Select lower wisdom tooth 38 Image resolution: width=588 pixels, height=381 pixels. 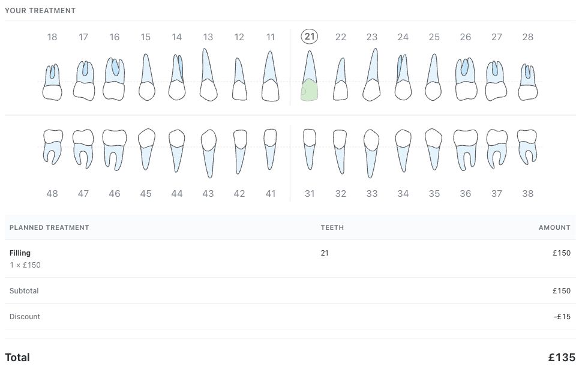click(527, 147)
